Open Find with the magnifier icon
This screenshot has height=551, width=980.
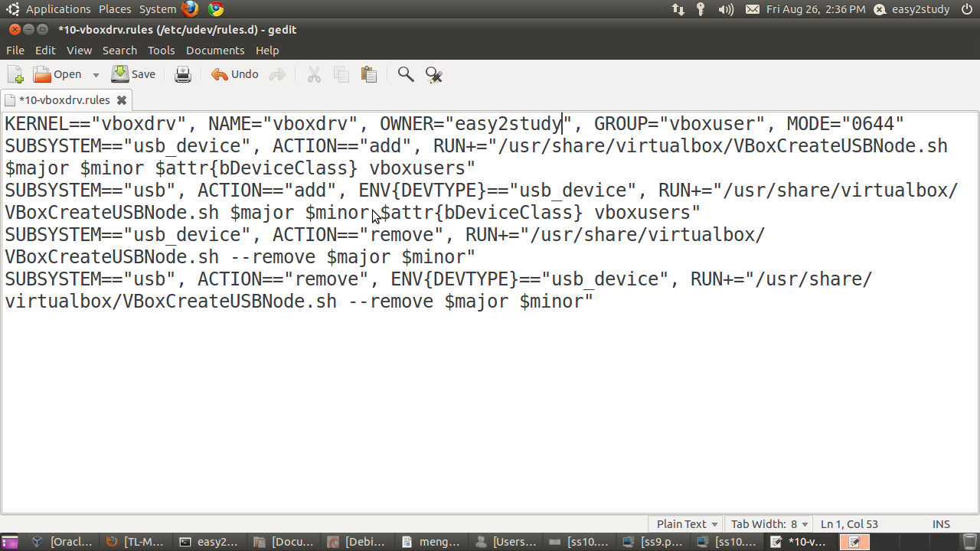coord(406,74)
